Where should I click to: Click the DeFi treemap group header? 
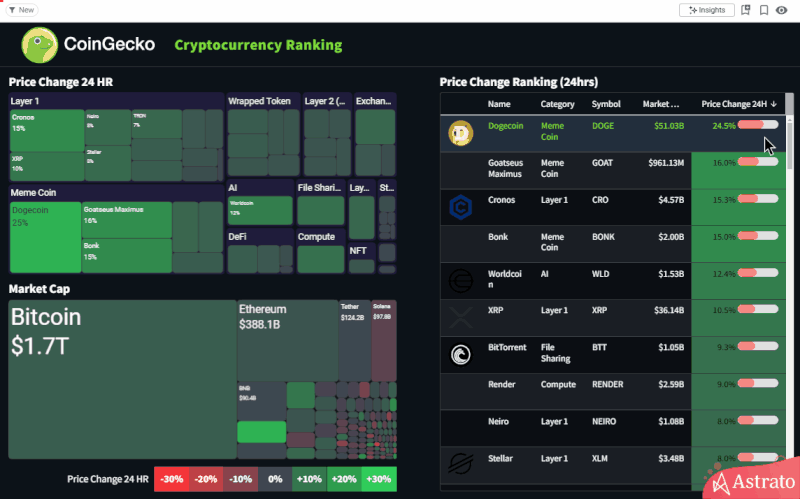237,237
